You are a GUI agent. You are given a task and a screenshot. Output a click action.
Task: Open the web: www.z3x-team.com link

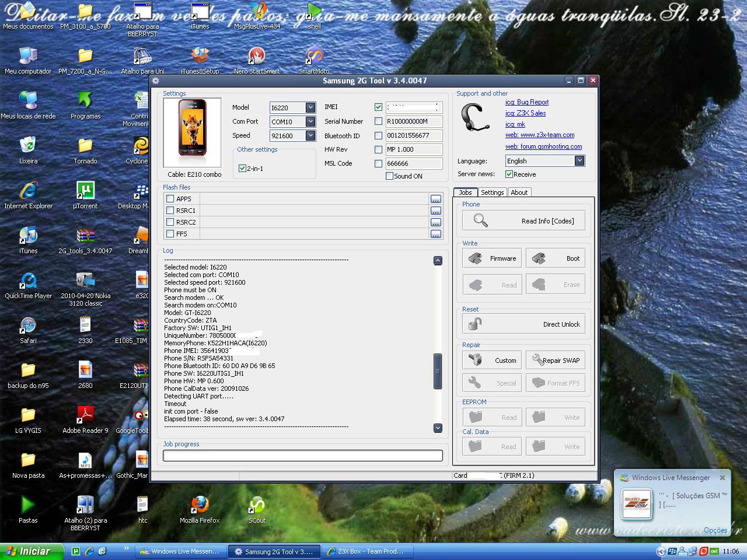pyautogui.click(x=540, y=135)
